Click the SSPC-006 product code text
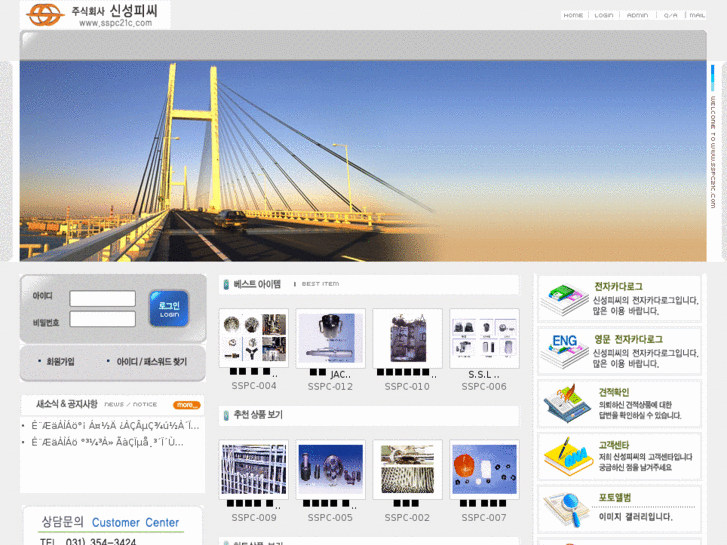 coord(484,386)
